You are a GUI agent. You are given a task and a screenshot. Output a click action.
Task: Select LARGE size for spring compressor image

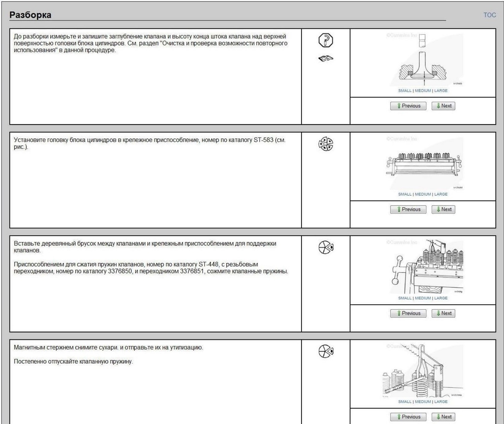(x=441, y=298)
